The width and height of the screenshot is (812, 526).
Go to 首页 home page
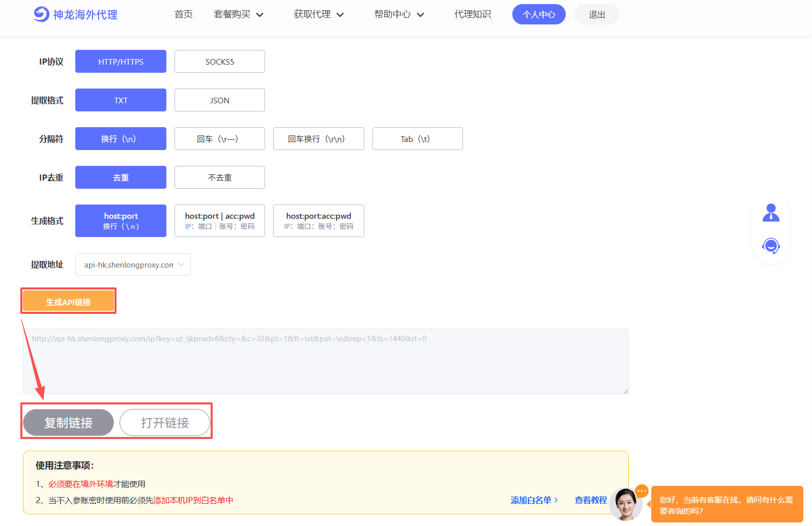coord(183,14)
